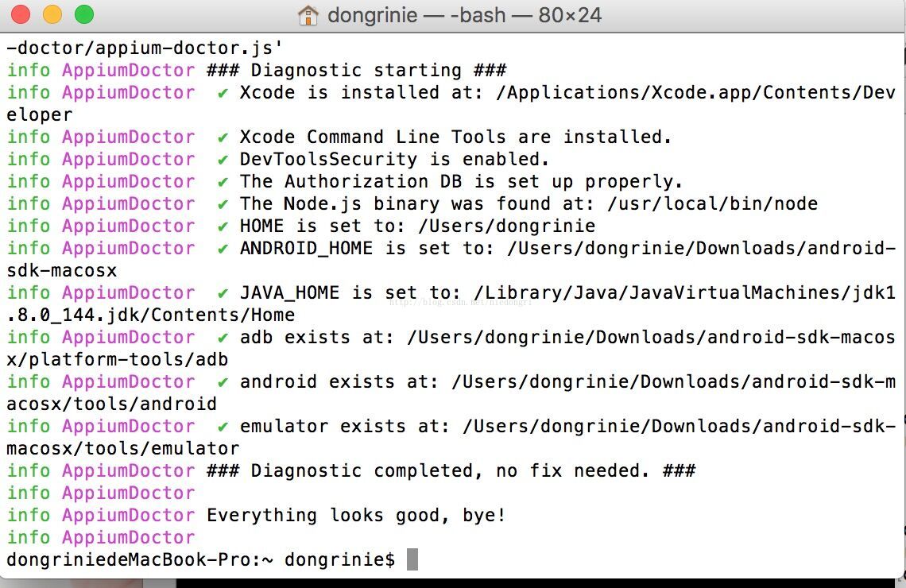This screenshot has width=906, height=588.
Task: Click the terminal cursor block after the prompt
Action: click(x=412, y=559)
